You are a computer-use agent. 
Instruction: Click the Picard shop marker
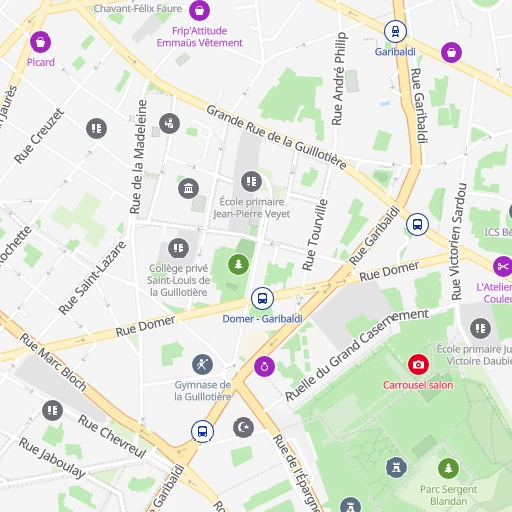pyautogui.click(x=40, y=42)
